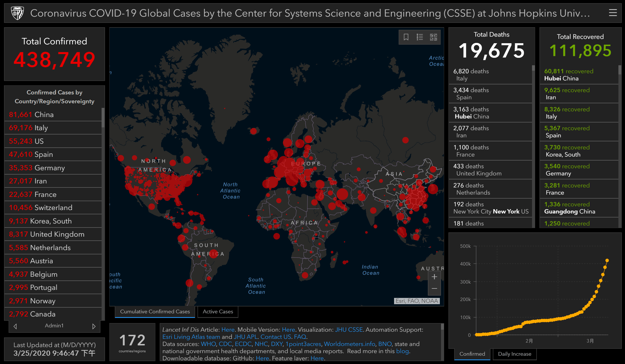Zoom out on the map with minus
This screenshot has height=364, width=625.
coord(434,289)
